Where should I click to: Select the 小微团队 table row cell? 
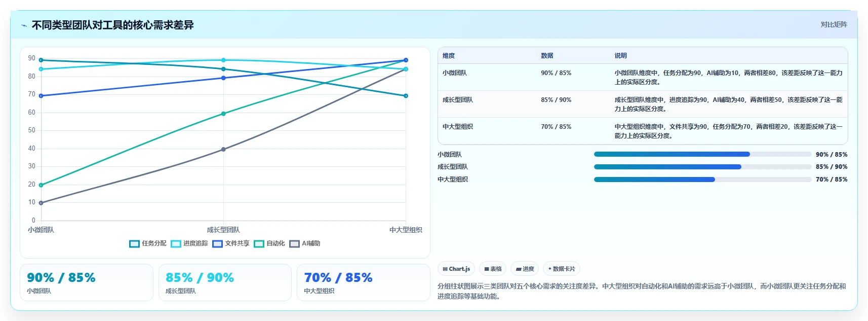point(455,73)
